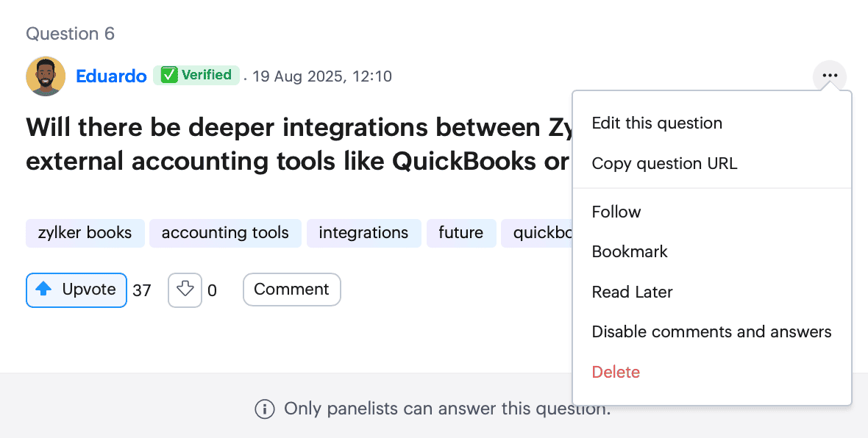
Task: Choose Disable comments and answers
Action: pos(712,332)
